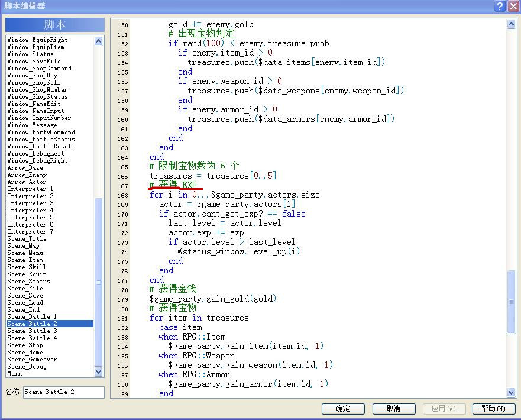Cancel with the 取消 button
Screen dimensions: 521x420
(394, 408)
